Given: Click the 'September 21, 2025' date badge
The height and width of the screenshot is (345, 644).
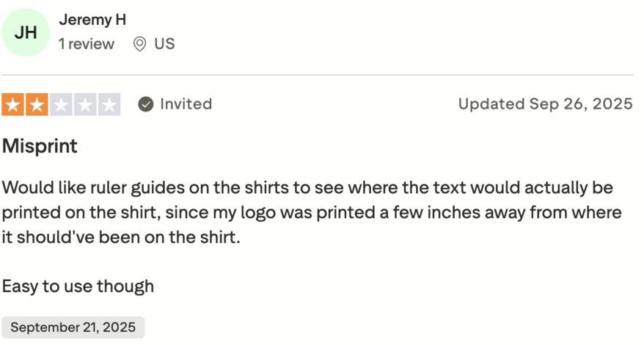Looking at the screenshot, I should point(73,327).
